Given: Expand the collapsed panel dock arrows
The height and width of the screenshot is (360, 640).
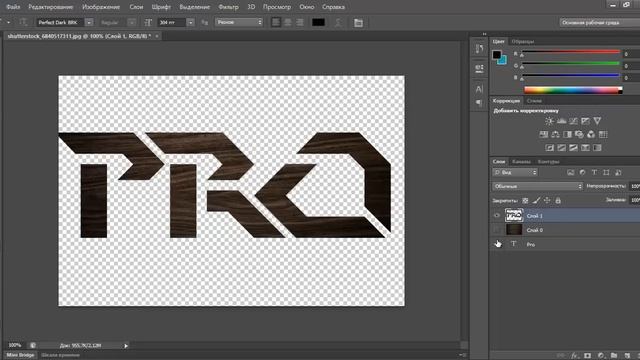Looking at the screenshot, I should 484,34.
